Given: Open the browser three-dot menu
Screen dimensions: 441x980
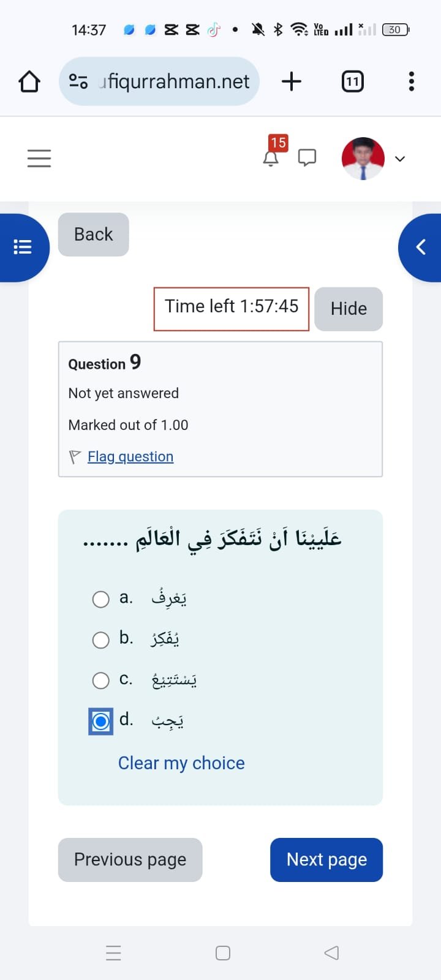Looking at the screenshot, I should point(411,81).
